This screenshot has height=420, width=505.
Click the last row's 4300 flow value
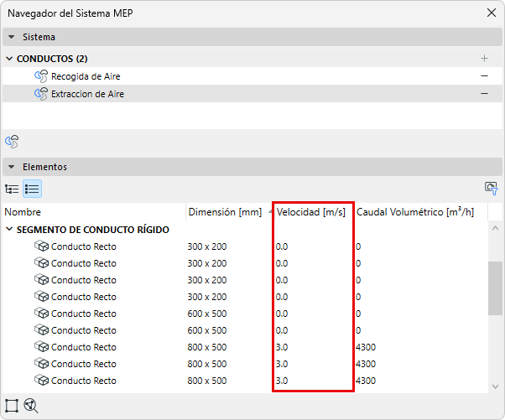coord(366,381)
